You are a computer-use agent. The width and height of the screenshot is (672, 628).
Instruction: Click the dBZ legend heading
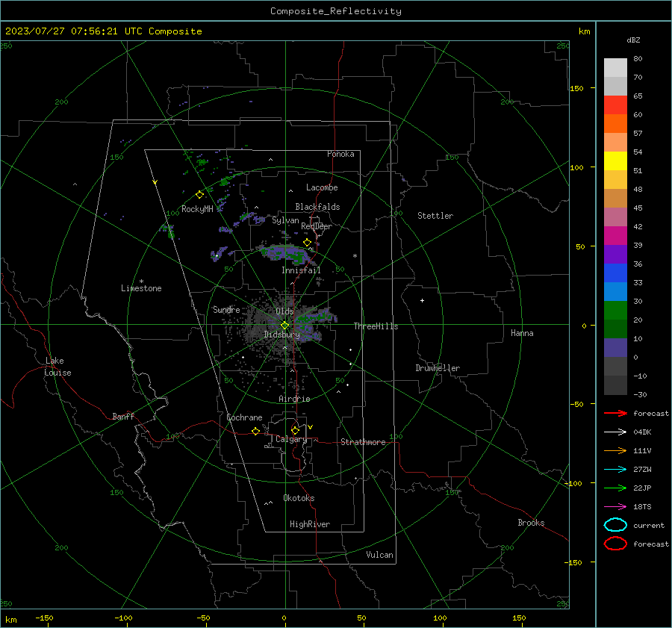pos(633,40)
